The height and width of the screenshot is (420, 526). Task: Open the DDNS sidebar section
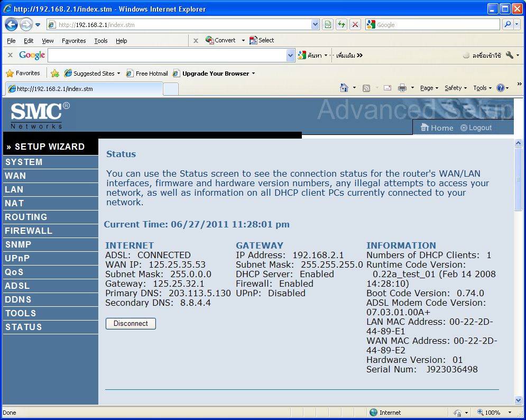pyautogui.click(x=50, y=299)
